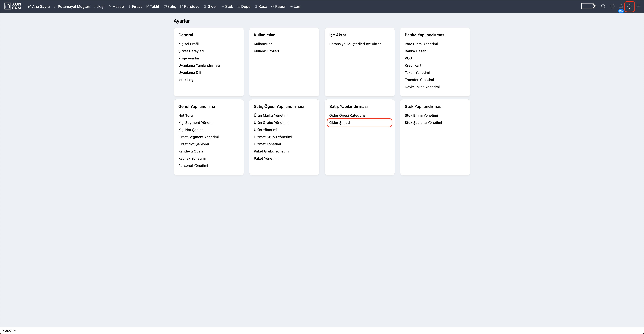
Task: Open Uygulama Dili
Action: pos(190,73)
